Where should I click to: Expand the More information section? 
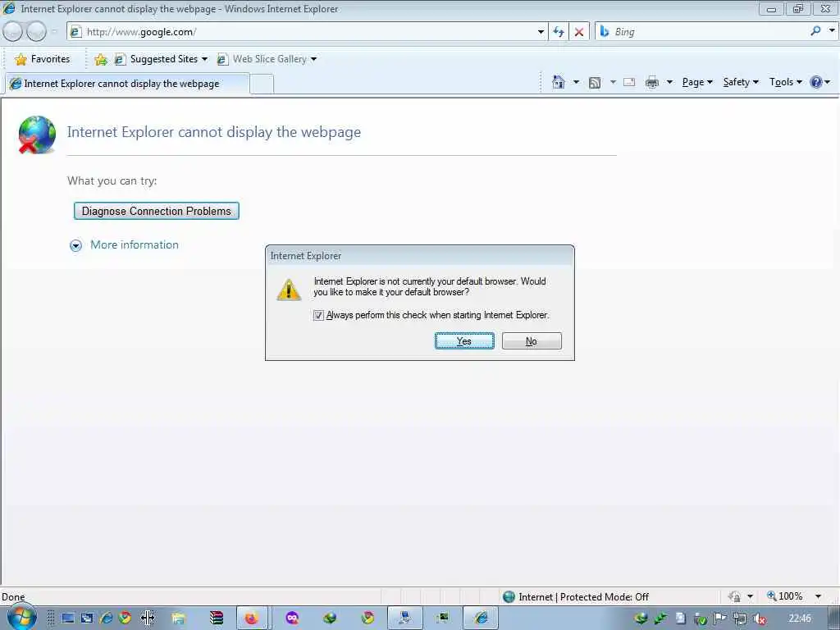[x=76, y=245]
